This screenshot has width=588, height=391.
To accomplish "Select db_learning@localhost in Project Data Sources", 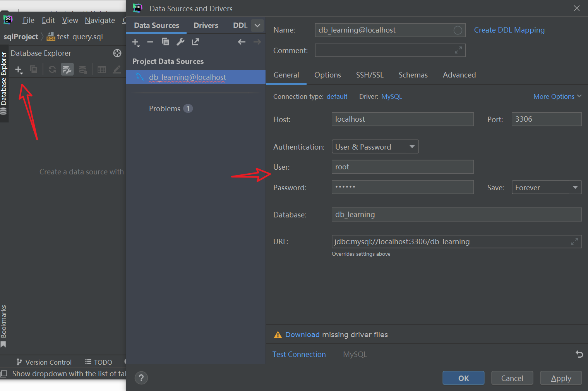I will pos(196,77).
